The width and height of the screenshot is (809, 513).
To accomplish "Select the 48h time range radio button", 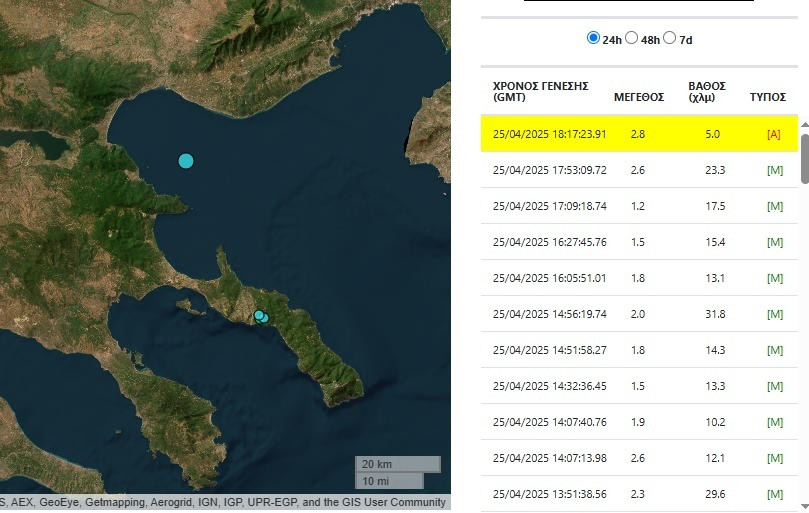I will click(x=632, y=38).
